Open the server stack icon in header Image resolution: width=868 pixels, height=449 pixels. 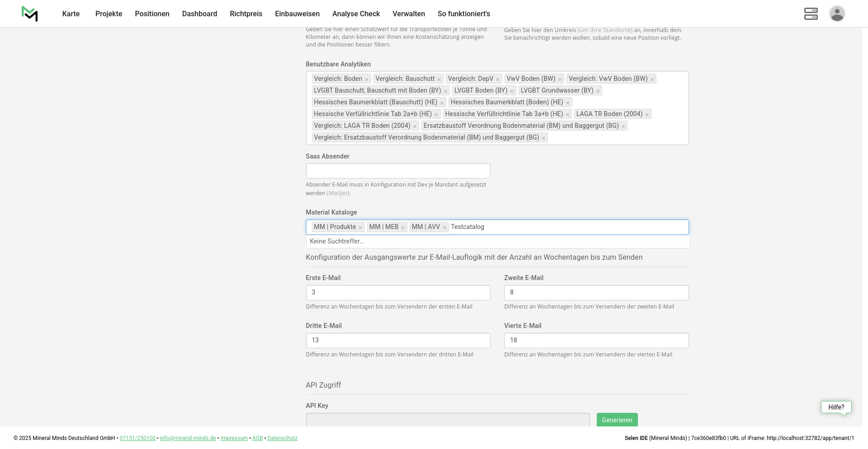point(811,14)
